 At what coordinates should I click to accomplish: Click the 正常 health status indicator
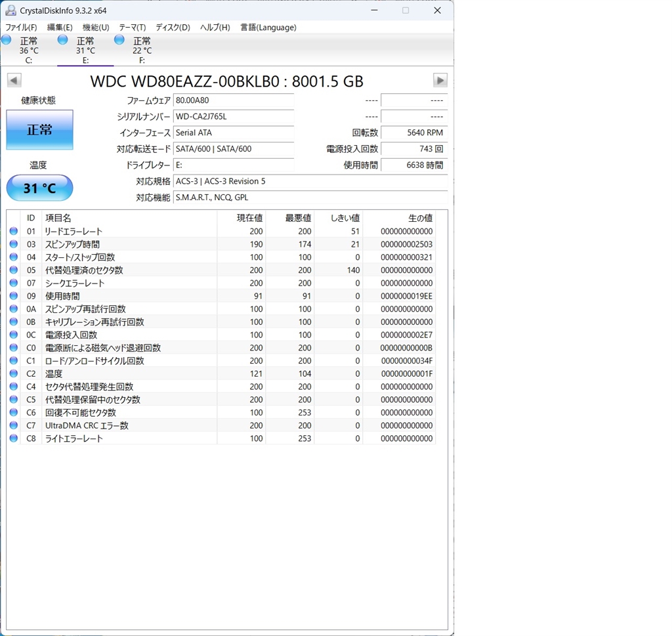pyautogui.click(x=39, y=130)
